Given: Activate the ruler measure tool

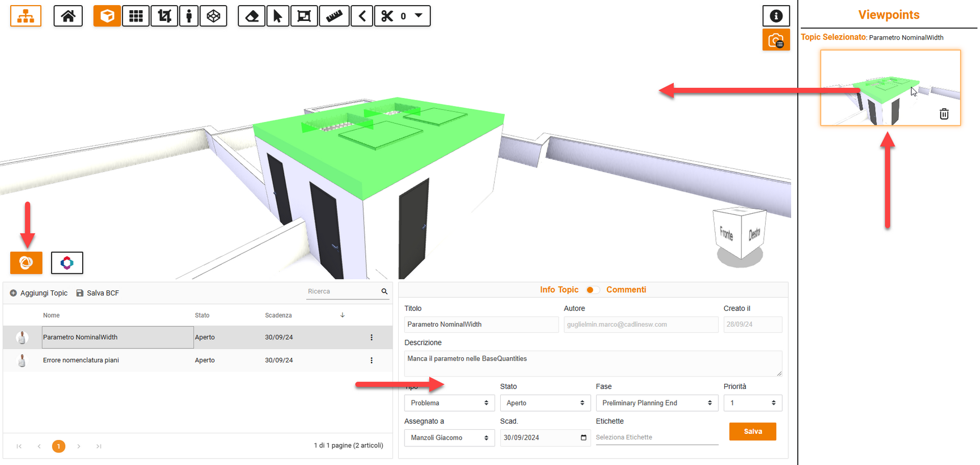Looking at the screenshot, I should (334, 16).
